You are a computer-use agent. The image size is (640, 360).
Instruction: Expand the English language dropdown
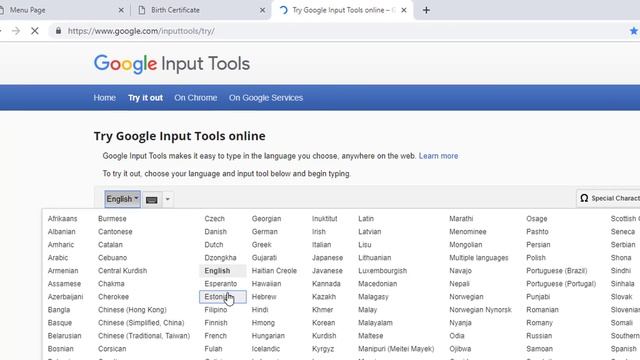tap(122, 199)
